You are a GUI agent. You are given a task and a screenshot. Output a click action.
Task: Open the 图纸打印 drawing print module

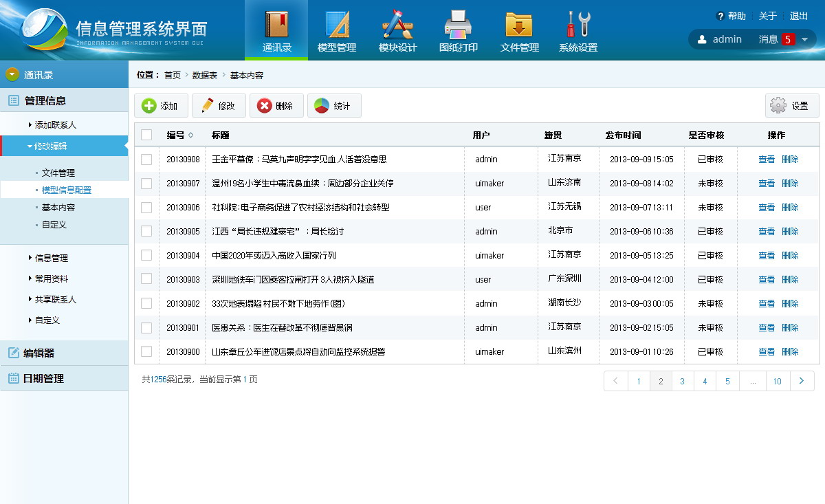tap(457, 30)
